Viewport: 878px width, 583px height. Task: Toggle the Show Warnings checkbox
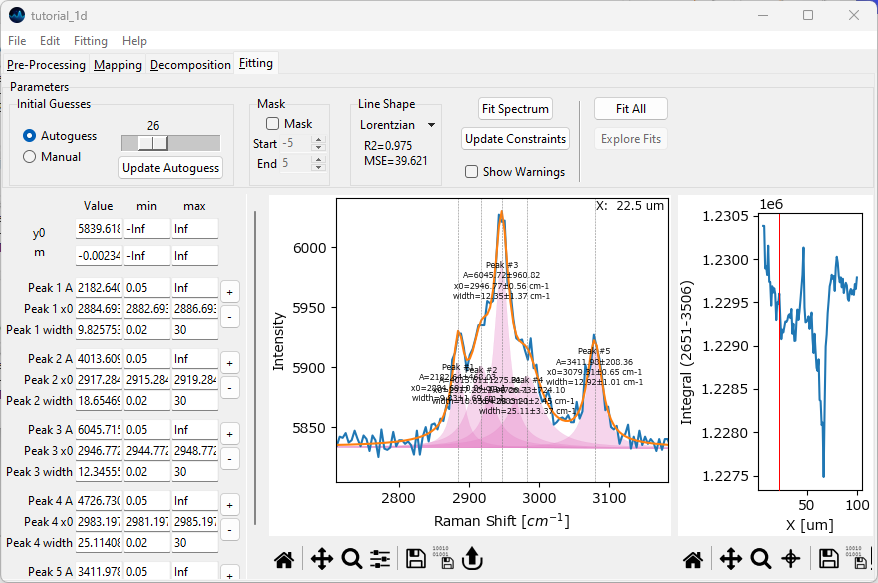(472, 172)
